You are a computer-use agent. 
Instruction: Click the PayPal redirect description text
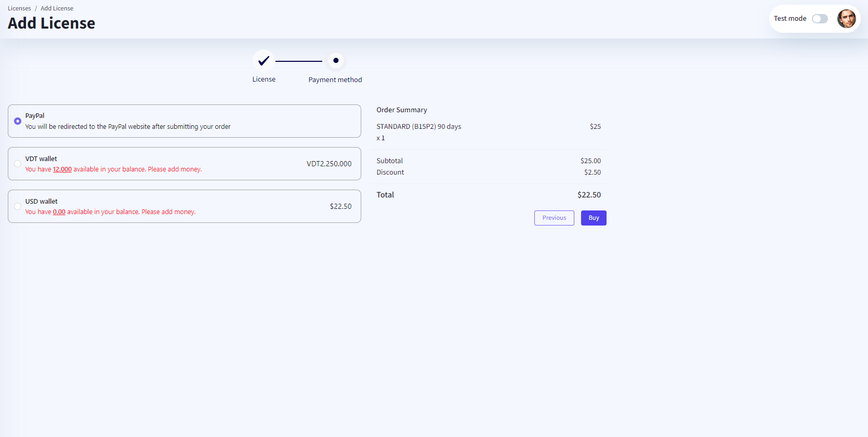point(128,127)
